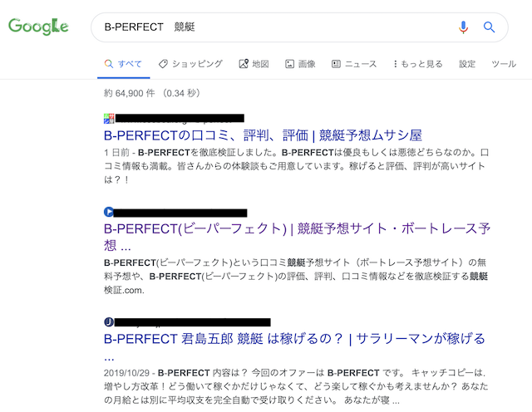Click the search box containing B-PERFECT 競艇
Image resolution: width=532 pixels, height=412 pixels.
point(299,27)
